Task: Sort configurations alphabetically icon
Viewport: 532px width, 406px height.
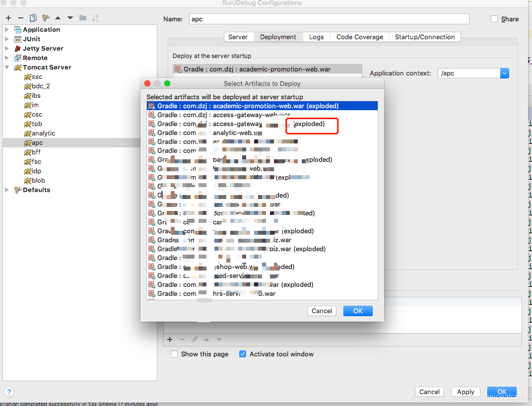Action: [95, 18]
